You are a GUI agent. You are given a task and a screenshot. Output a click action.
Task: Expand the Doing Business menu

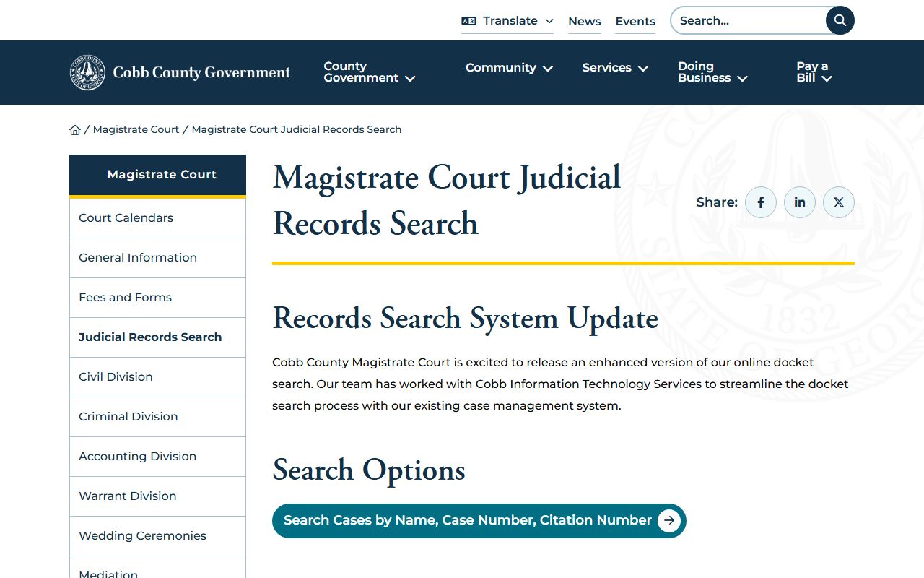712,72
